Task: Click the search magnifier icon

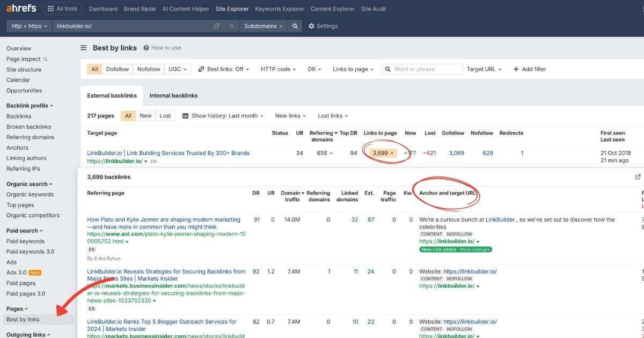Action: pos(295,26)
